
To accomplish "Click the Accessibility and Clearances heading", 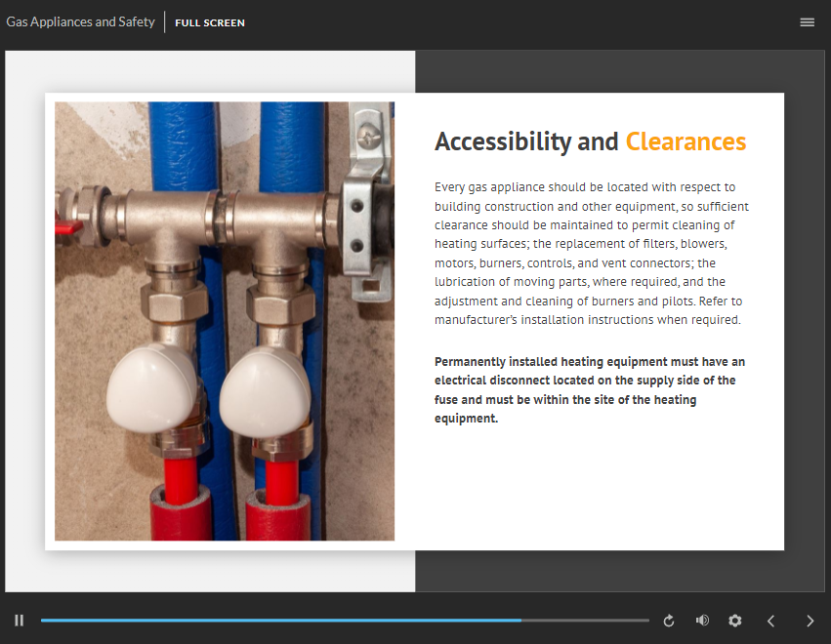I will tap(591, 141).
